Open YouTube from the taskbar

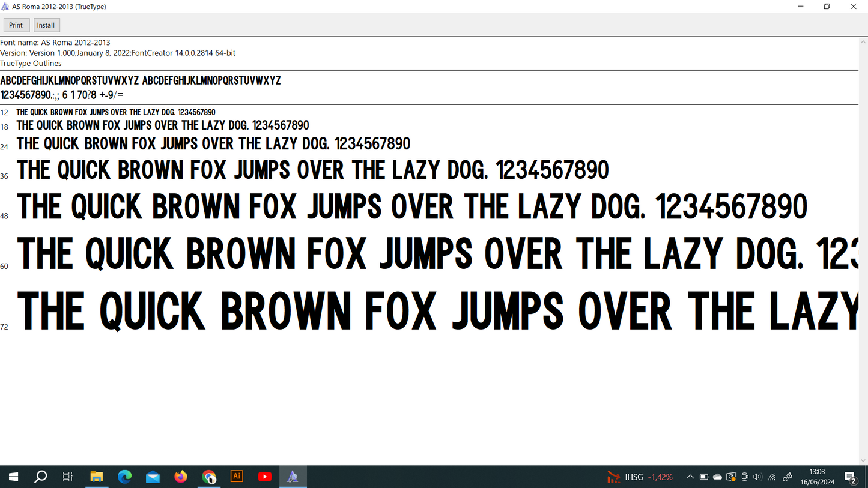[x=264, y=476]
